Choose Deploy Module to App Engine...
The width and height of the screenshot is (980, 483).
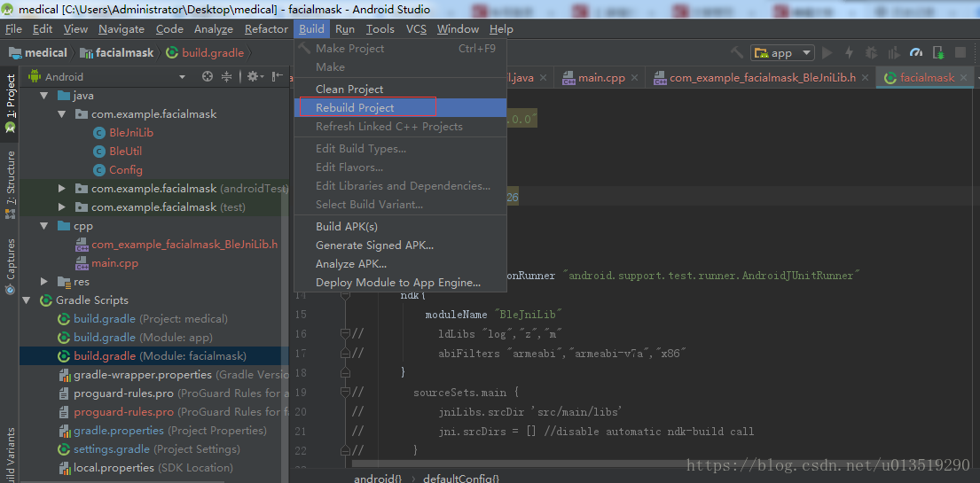coord(400,283)
